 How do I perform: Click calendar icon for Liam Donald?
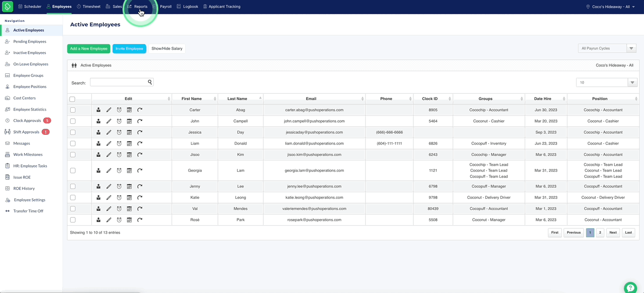coord(129,143)
